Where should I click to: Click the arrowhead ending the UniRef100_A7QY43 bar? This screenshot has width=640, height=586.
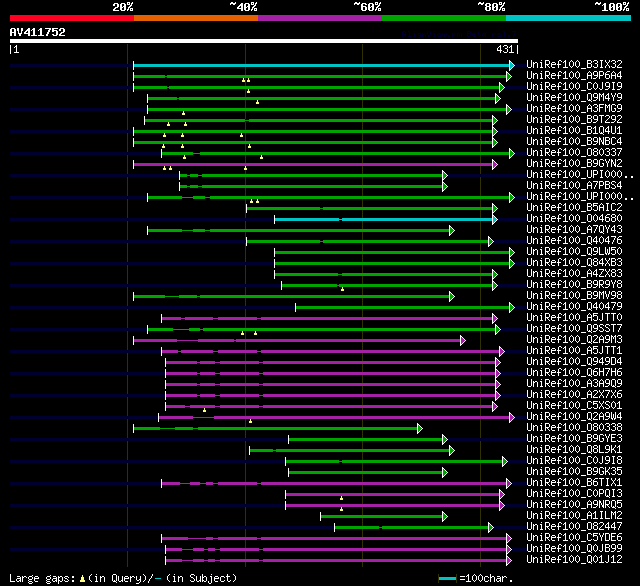tap(451, 231)
